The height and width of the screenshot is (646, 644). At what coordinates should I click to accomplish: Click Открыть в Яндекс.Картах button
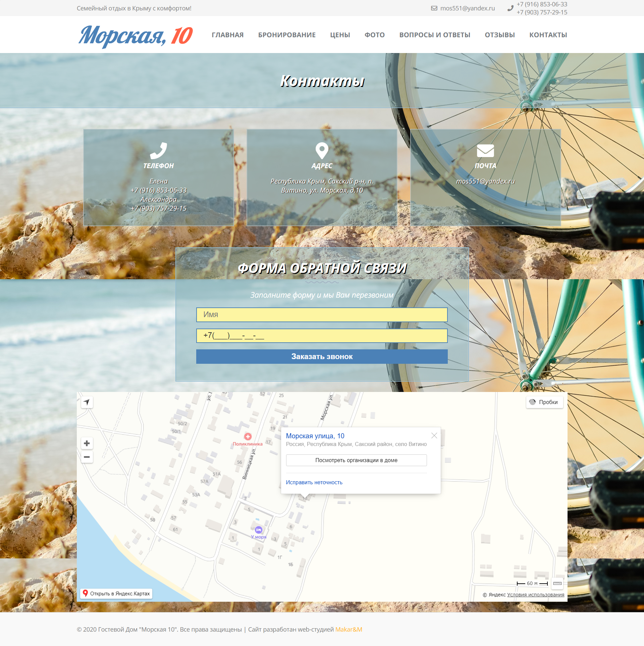116,594
